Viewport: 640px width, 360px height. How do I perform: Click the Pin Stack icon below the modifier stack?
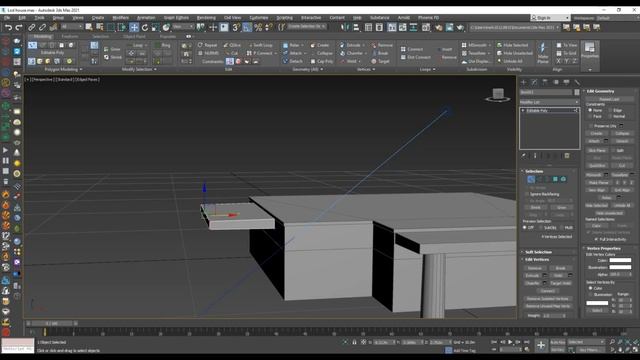coord(524,156)
